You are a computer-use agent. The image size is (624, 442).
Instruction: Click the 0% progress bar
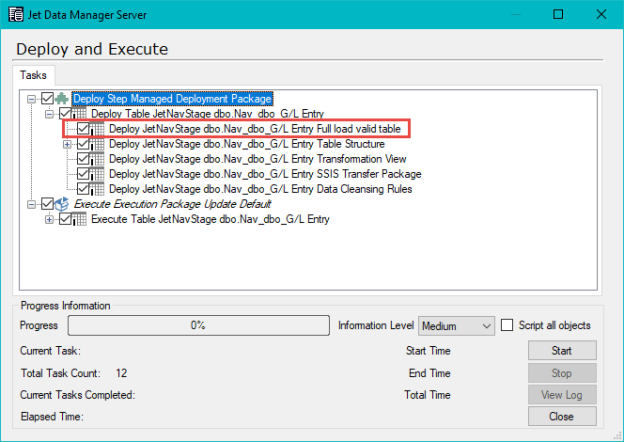199,325
